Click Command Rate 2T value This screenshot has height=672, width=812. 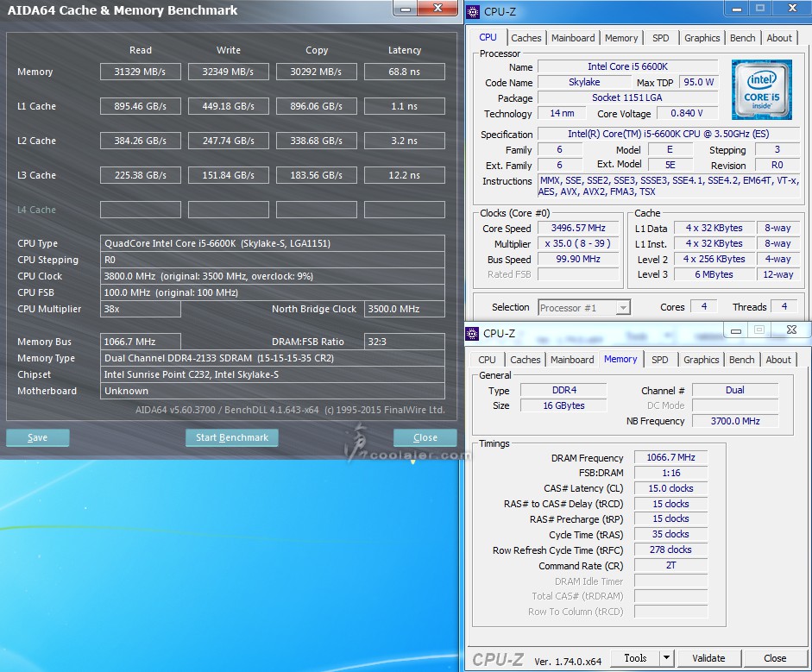pyautogui.click(x=670, y=565)
